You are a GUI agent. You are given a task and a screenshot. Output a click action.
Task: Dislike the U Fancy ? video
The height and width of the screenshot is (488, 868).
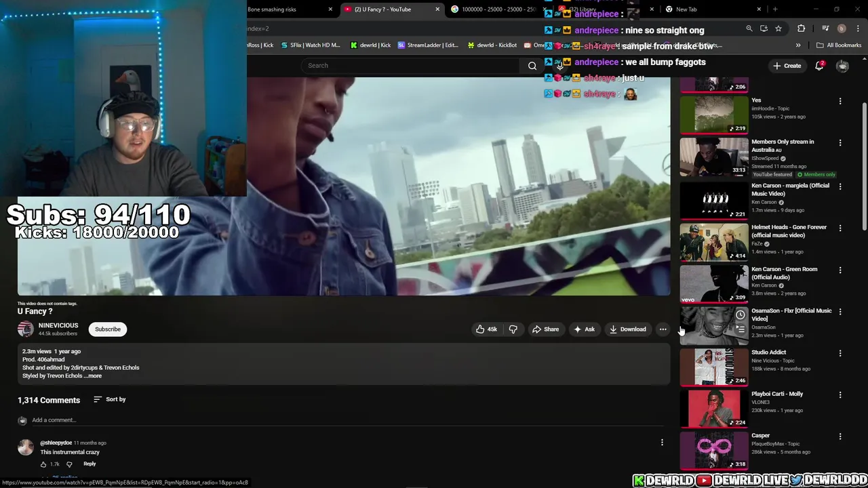click(513, 329)
